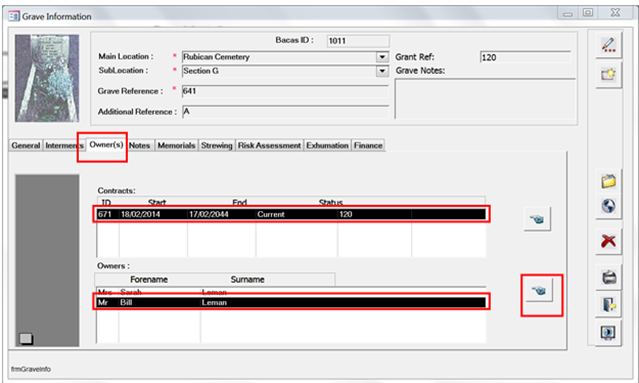Image resolution: width=639 pixels, height=383 pixels.
Task: Select the Owner(s) tab
Action: coord(106,145)
